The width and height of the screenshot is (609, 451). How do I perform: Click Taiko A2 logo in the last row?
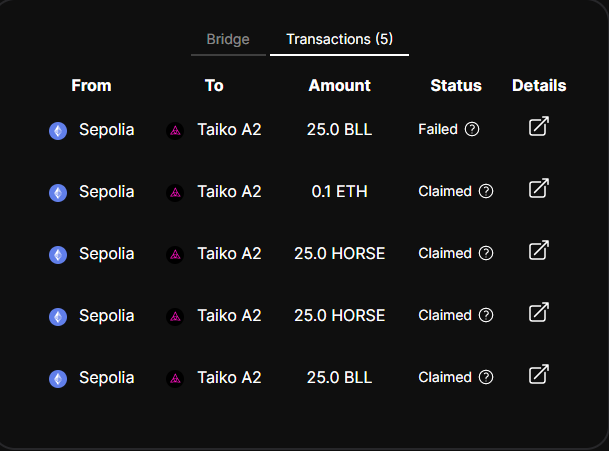[x=175, y=378]
